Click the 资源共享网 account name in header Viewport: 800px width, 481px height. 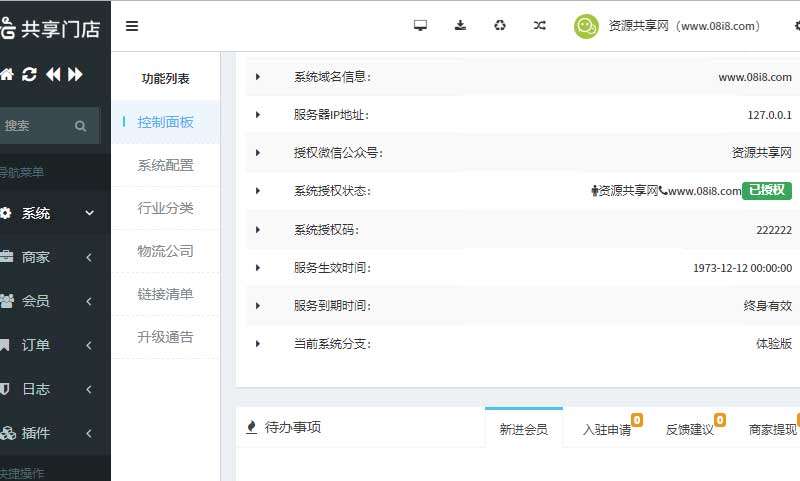pos(684,26)
